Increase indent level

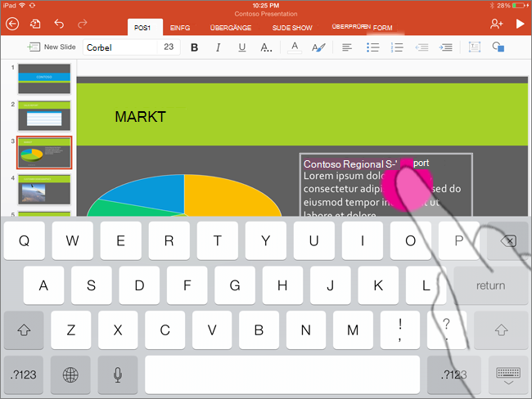445,47
